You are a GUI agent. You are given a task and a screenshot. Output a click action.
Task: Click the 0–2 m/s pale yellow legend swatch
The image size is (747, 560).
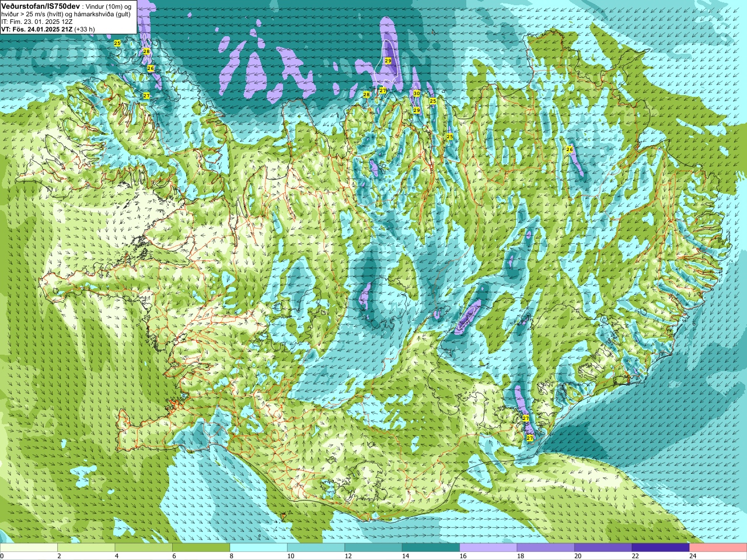[29, 548]
